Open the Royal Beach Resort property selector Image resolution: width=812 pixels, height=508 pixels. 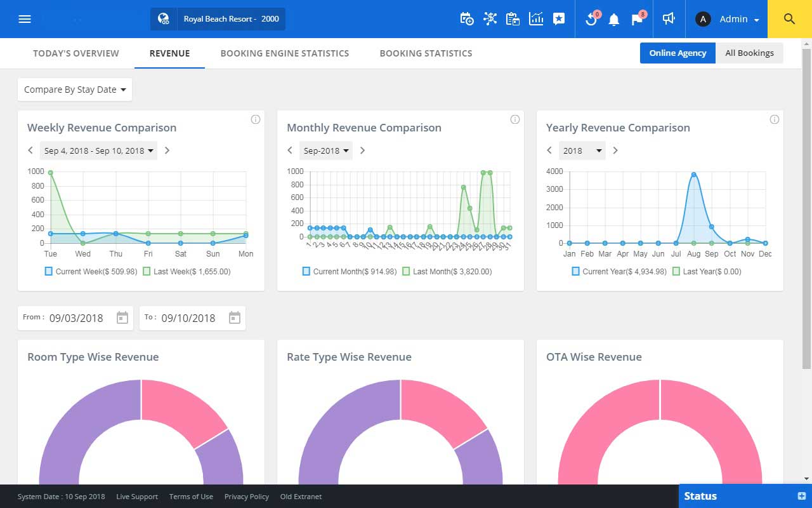pyautogui.click(x=218, y=19)
